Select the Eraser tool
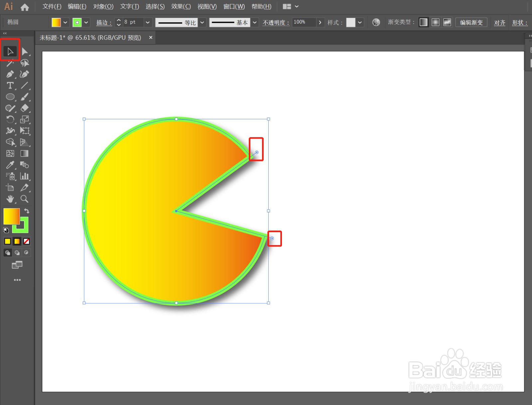 [25, 108]
